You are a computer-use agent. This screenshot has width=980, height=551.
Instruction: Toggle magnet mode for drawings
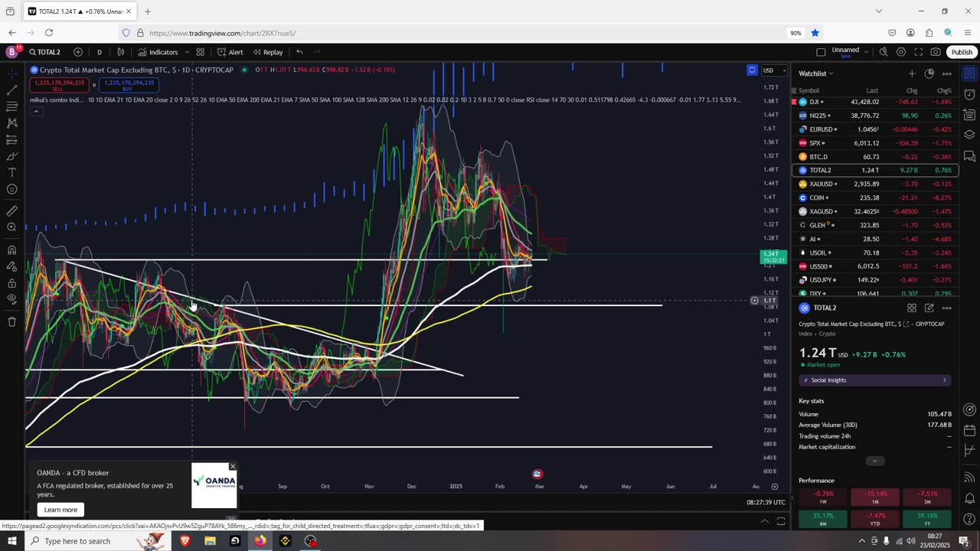click(11, 249)
